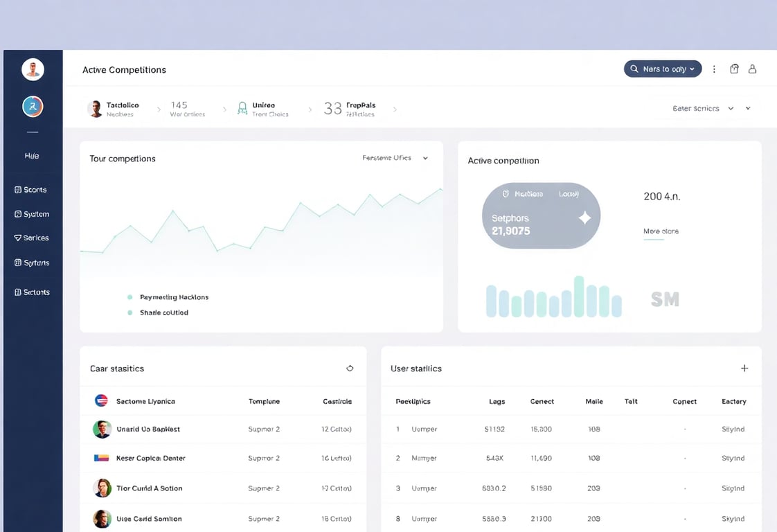The width and height of the screenshot is (777, 532).
Task: Open the three-dot menu in the header
Action: tap(714, 69)
